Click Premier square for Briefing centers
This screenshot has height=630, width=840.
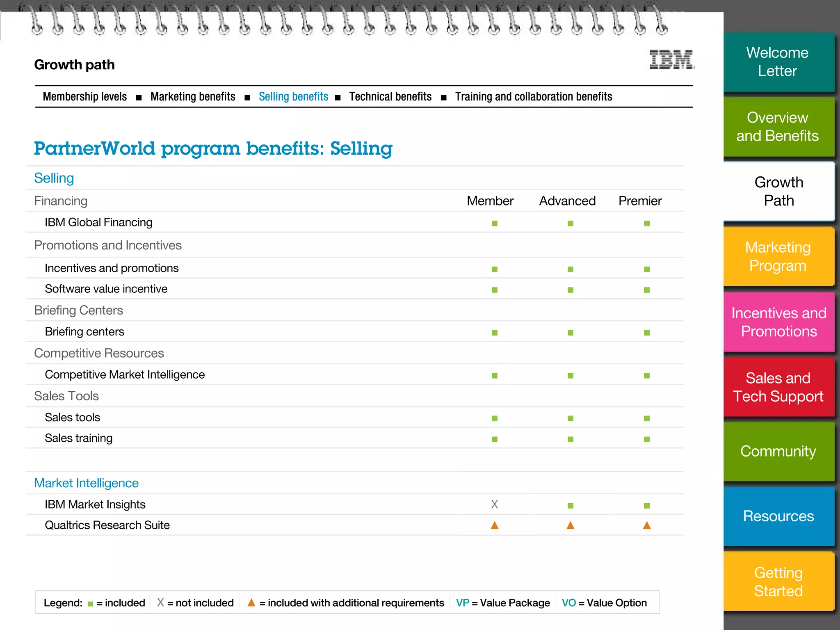point(647,333)
